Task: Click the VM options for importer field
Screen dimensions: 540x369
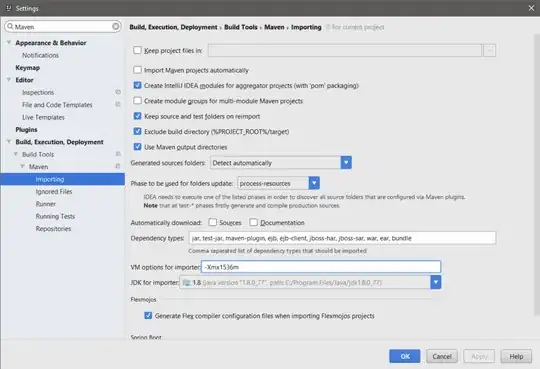Action: pos(321,267)
